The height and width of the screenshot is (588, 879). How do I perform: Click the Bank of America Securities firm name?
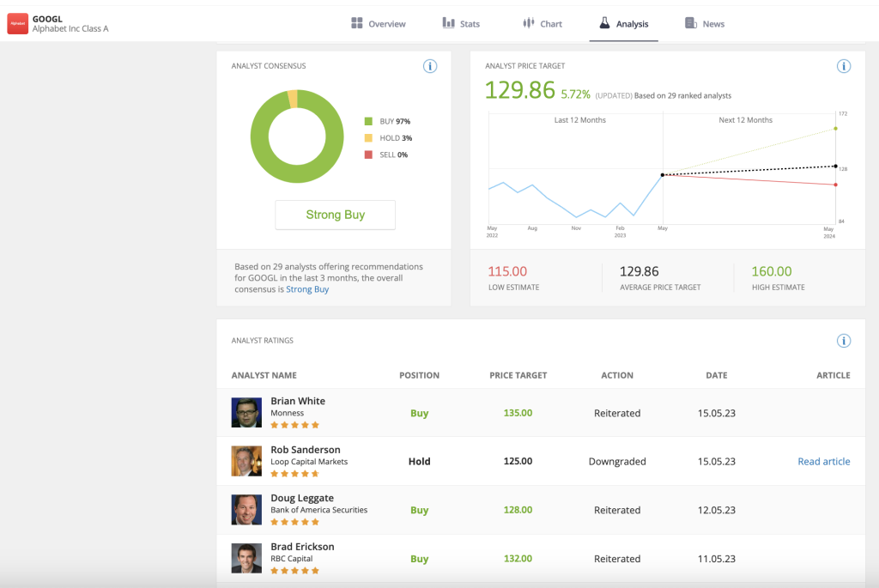point(319,510)
